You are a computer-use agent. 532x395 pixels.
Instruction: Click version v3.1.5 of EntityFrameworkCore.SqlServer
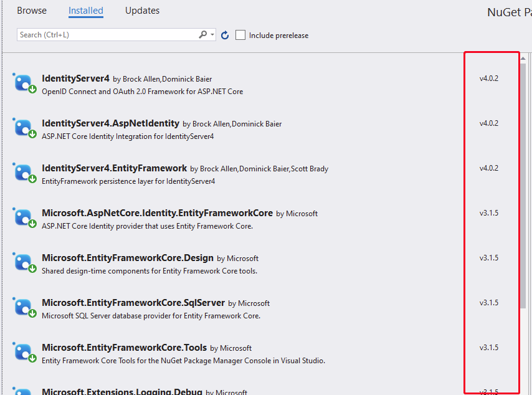(x=488, y=302)
